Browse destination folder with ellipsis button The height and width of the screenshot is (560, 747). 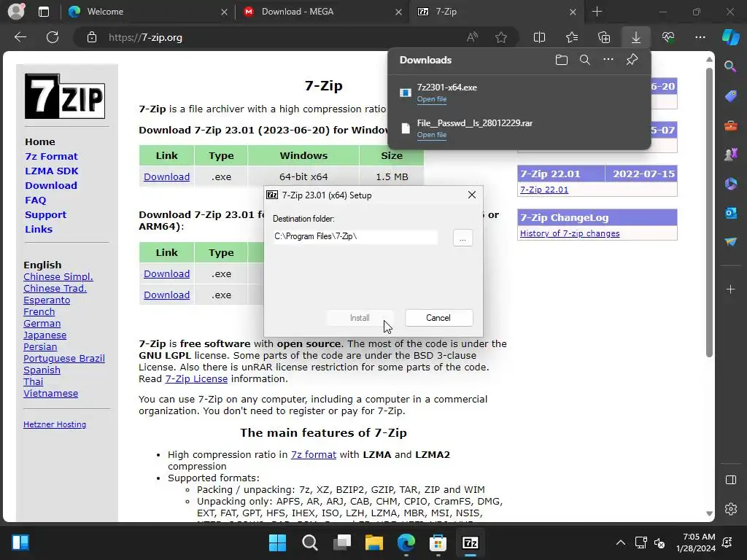(x=462, y=238)
